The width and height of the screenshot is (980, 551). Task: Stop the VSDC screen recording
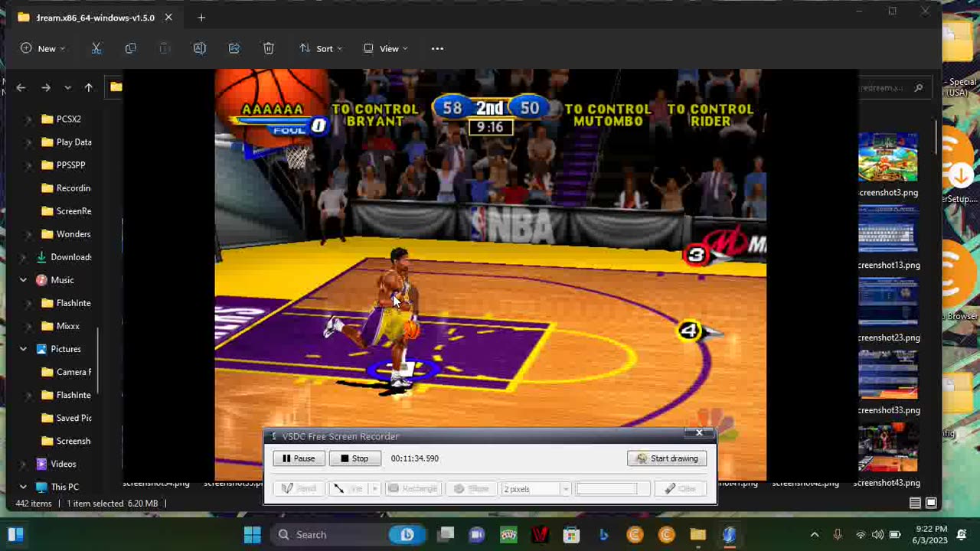[354, 458]
